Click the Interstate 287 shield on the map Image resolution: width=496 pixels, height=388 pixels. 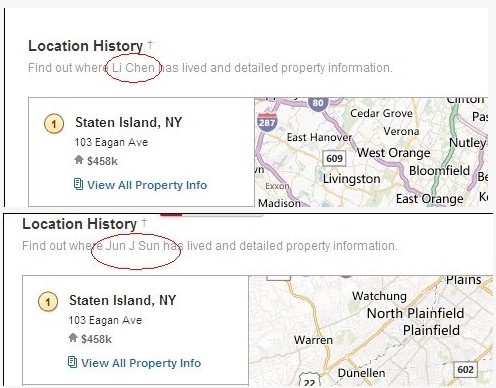click(x=267, y=122)
